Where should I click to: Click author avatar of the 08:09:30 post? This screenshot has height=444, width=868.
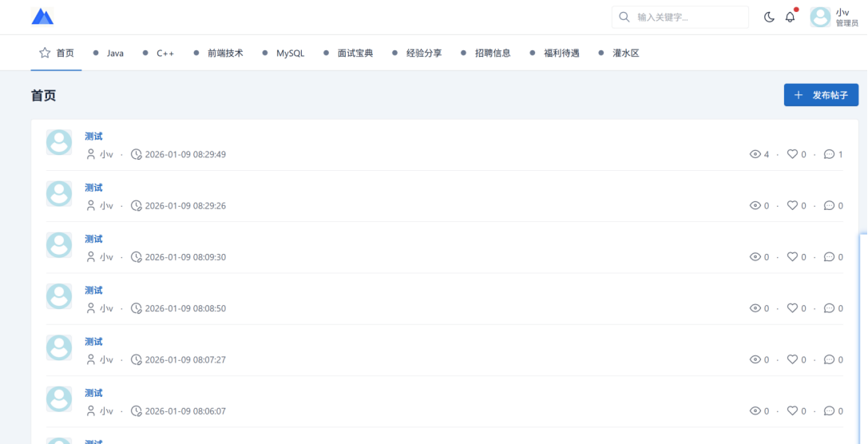coord(58,245)
